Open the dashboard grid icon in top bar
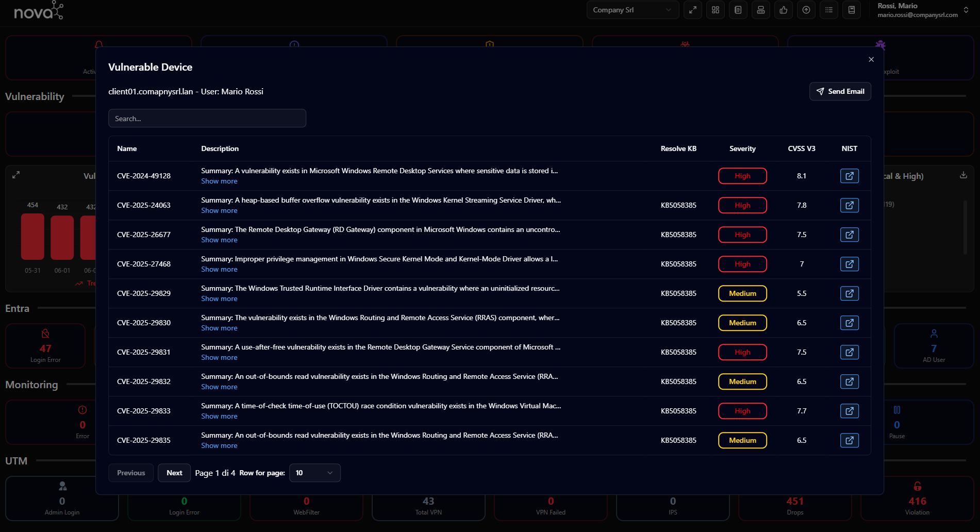 click(x=715, y=10)
